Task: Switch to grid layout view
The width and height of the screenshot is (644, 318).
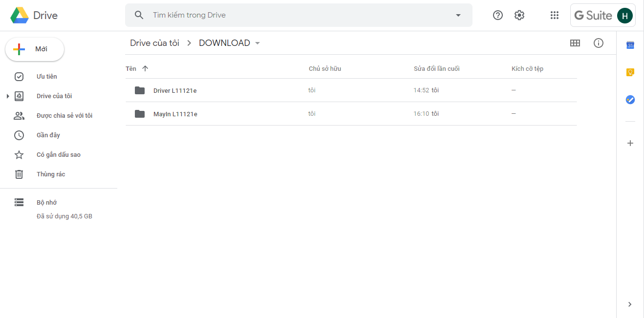Action: [x=575, y=43]
